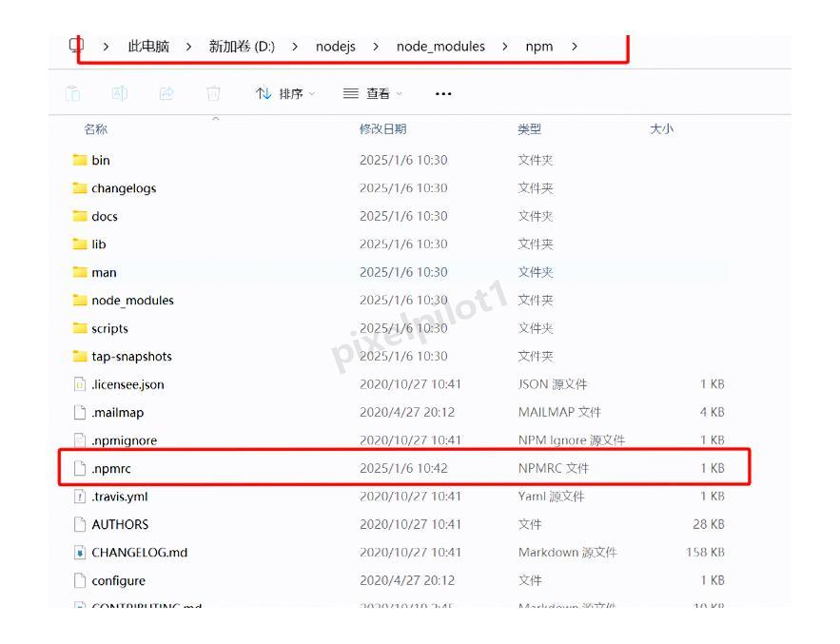840x644 pixels.
Task: Select .travis.yml file icon
Action: [x=80, y=497]
